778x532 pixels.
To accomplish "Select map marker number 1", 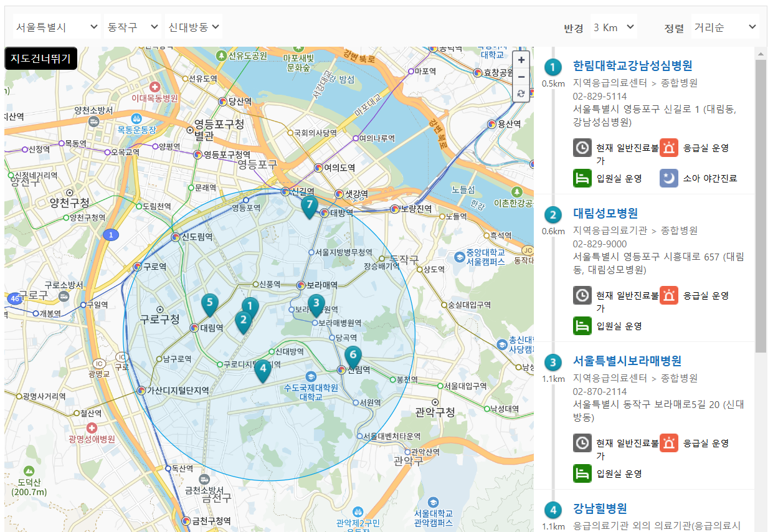I will tap(250, 308).
